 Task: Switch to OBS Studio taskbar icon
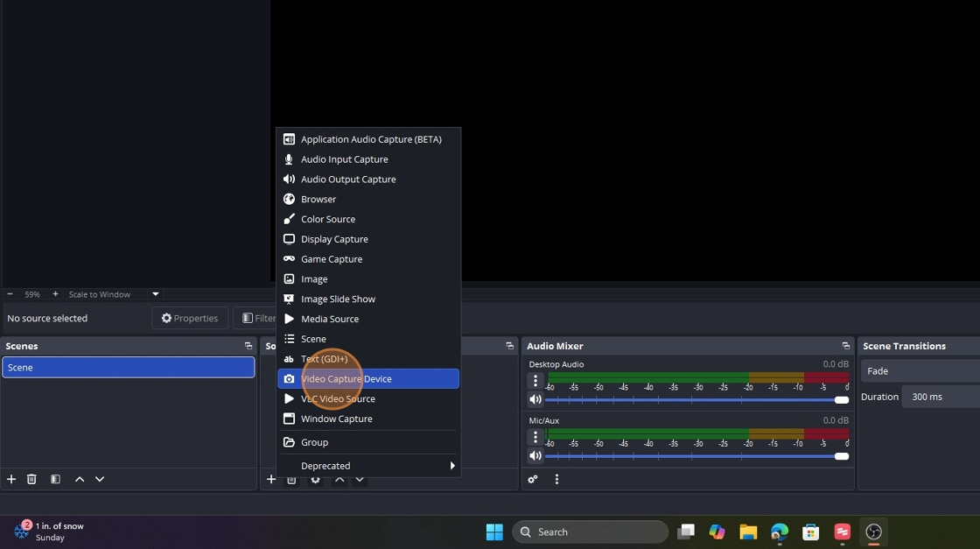click(x=874, y=532)
